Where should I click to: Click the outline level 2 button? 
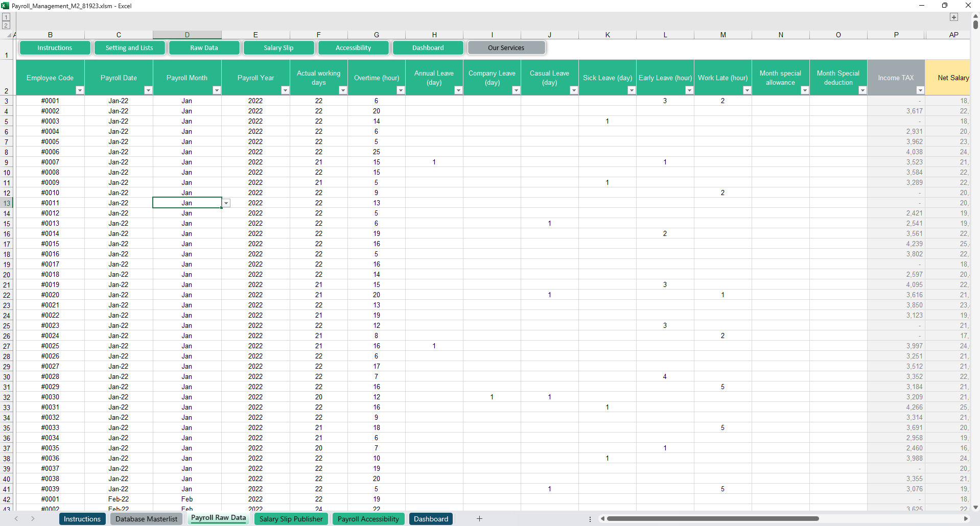click(x=6, y=25)
